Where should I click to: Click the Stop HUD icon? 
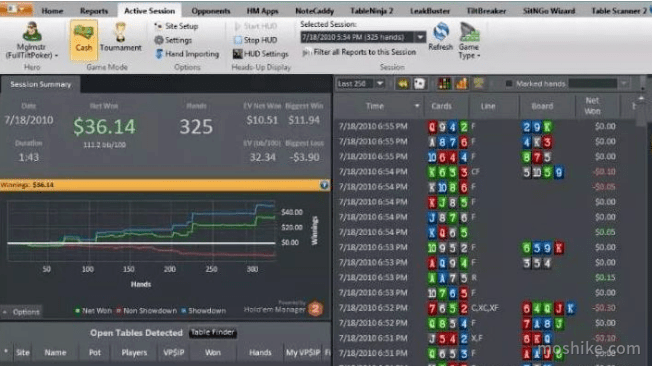click(238, 40)
